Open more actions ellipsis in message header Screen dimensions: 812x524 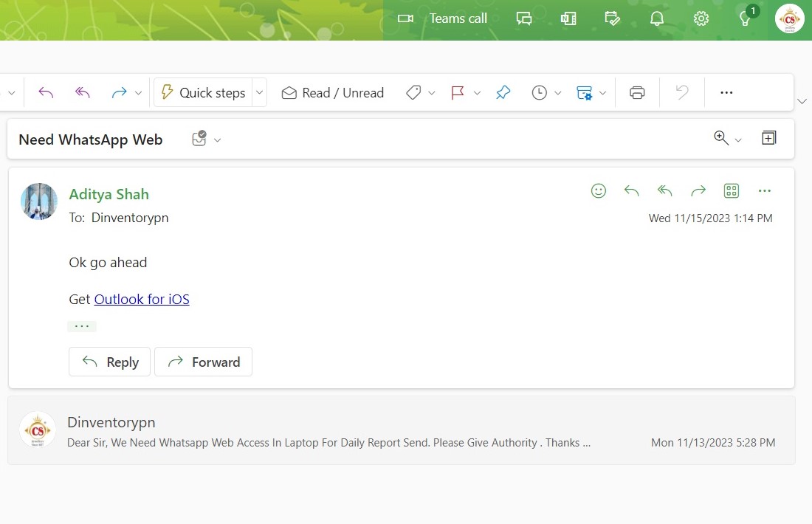click(764, 191)
